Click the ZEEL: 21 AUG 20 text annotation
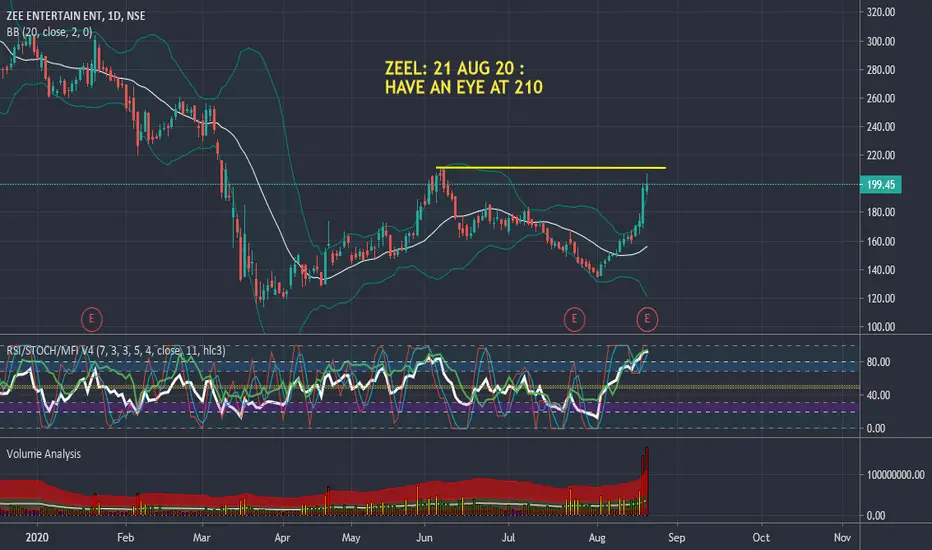Image resolution: width=932 pixels, height=550 pixels. (455, 68)
